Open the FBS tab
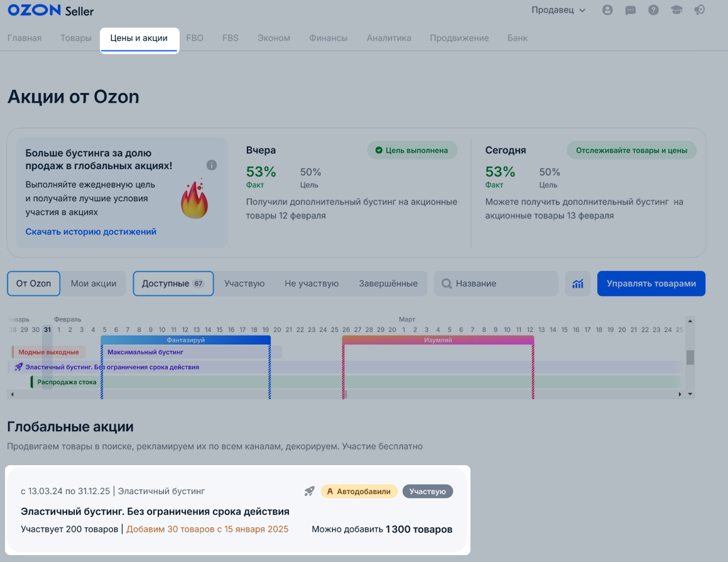The image size is (728, 562). 230,38
